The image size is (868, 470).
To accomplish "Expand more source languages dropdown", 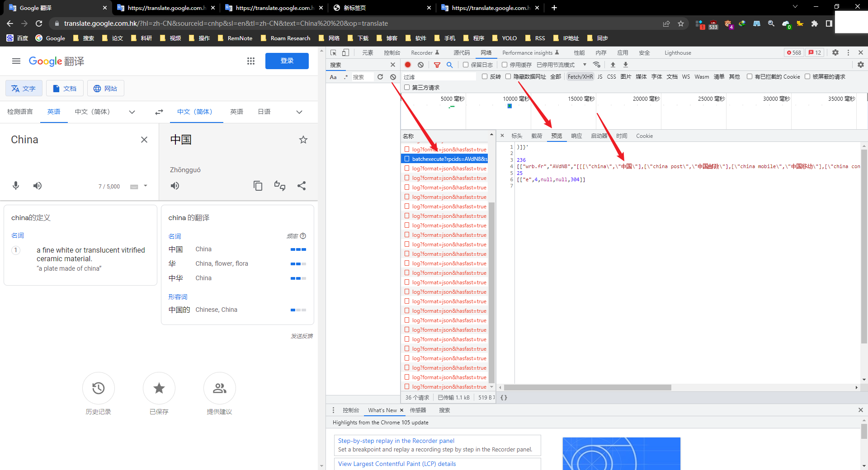I will [x=132, y=112].
